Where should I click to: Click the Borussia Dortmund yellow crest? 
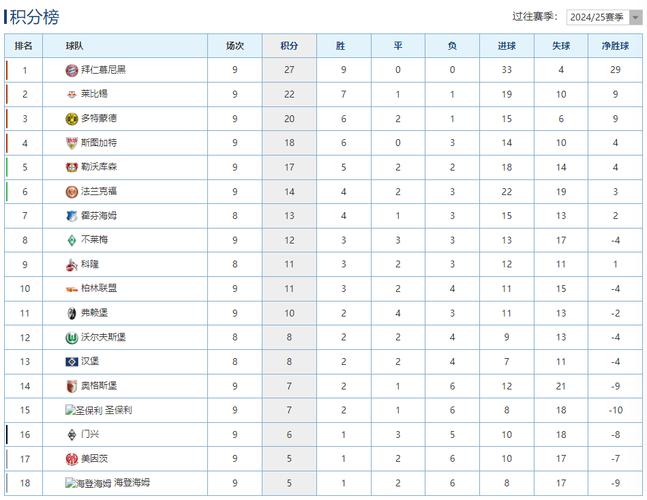click(x=72, y=118)
